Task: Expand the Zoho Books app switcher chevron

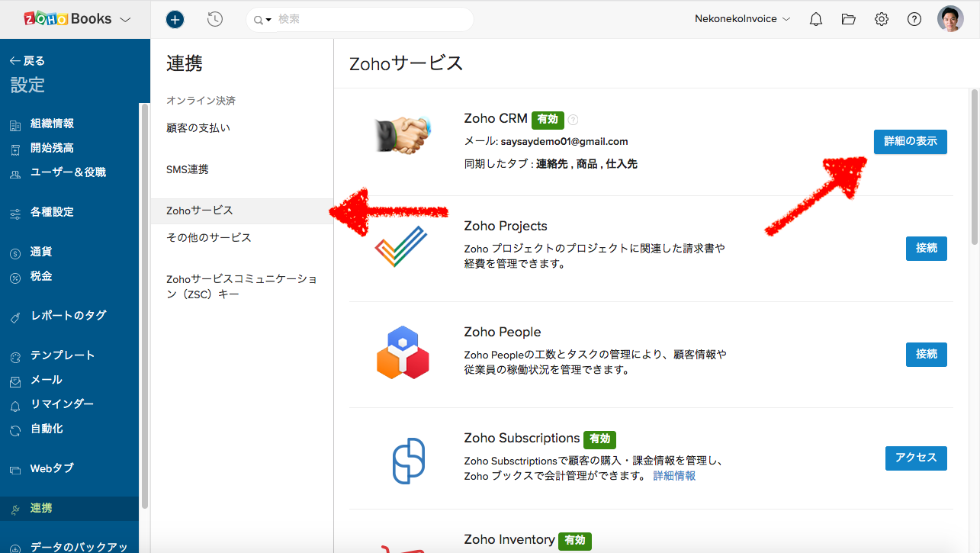Action: pyautogui.click(x=126, y=19)
